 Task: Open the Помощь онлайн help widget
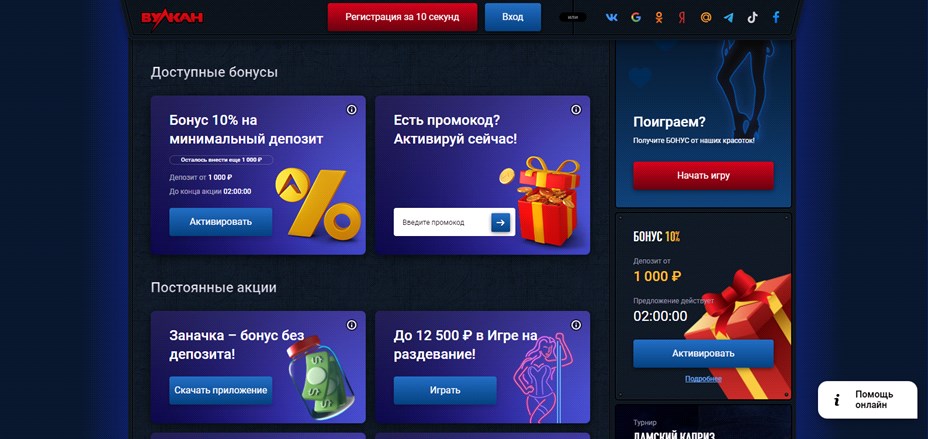868,400
